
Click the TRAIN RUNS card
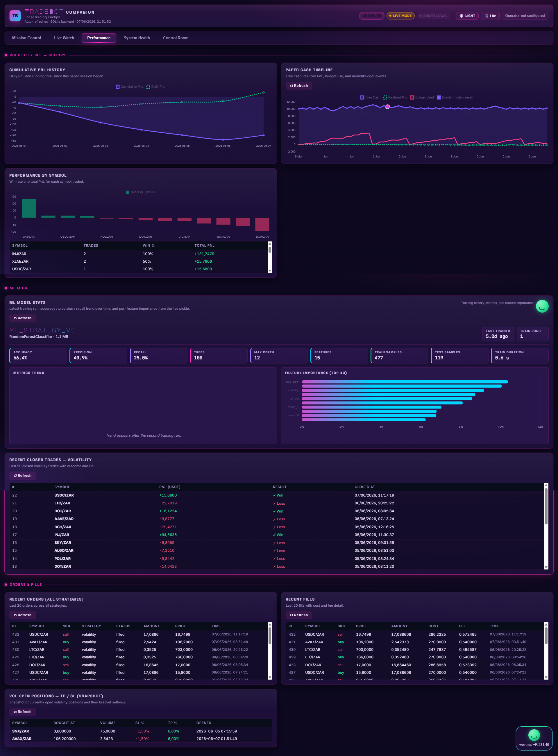point(532,334)
